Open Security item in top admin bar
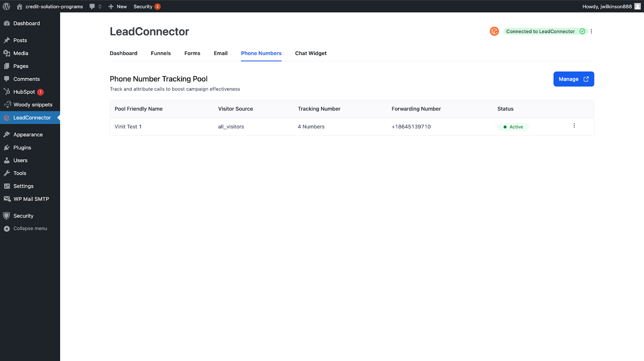This screenshot has width=644, height=361. pyautogui.click(x=143, y=6)
